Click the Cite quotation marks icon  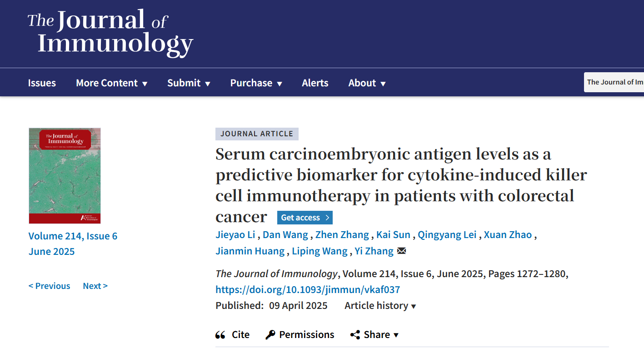pos(220,335)
